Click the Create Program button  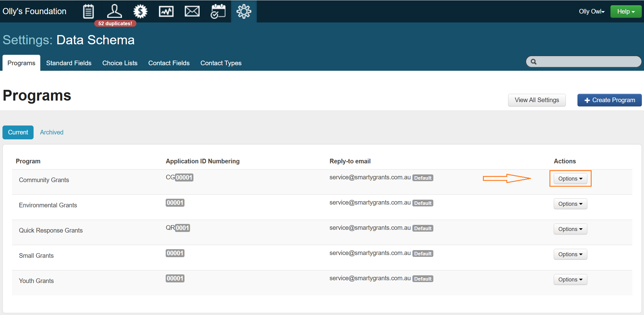pyautogui.click(x=609, y=100)
